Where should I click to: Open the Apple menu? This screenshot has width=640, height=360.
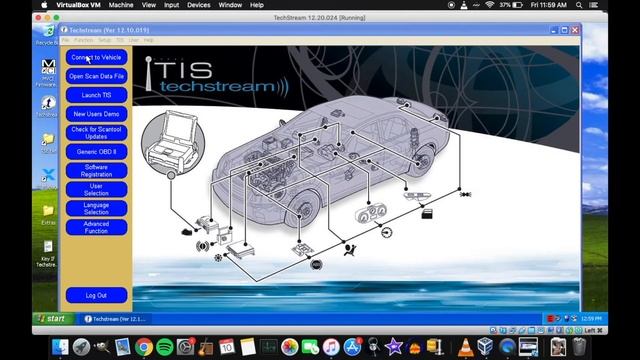click(44, 5)
